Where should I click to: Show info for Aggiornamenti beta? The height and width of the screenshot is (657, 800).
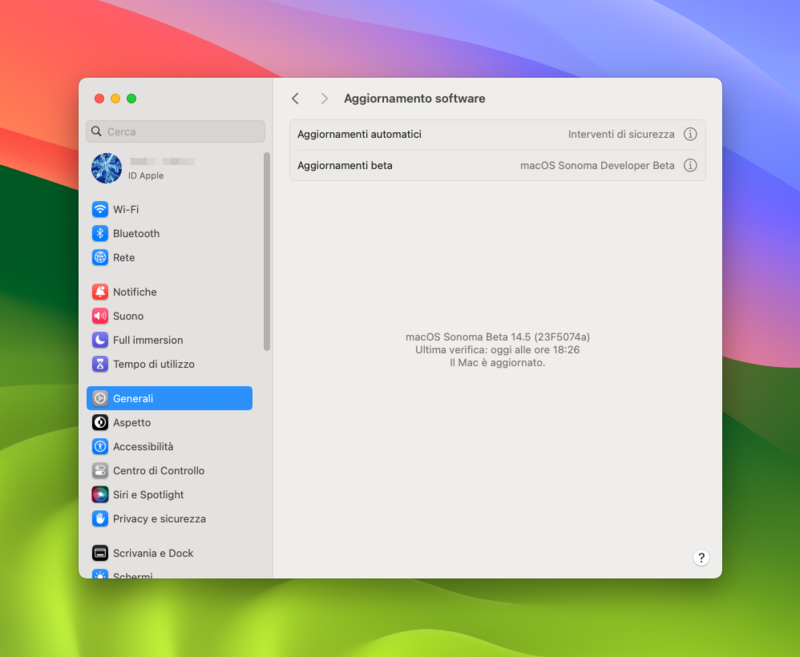tap(690, 165)
